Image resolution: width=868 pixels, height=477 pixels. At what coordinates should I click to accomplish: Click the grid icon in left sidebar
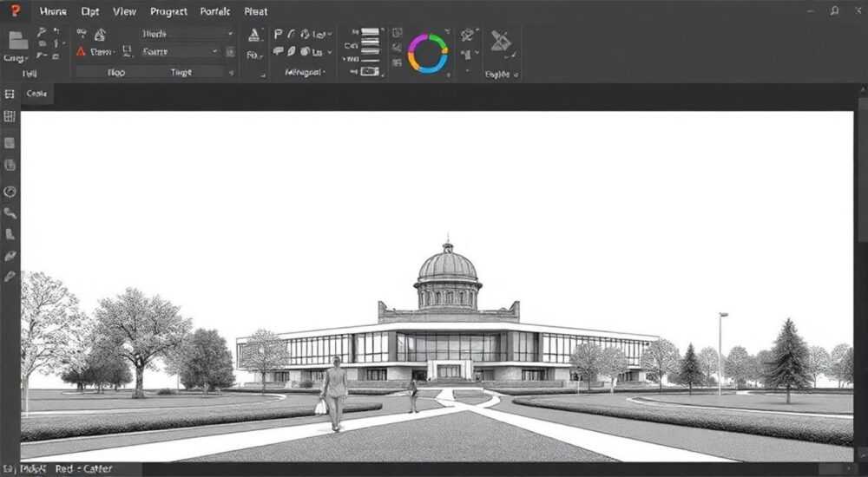(x=10, y=116)
